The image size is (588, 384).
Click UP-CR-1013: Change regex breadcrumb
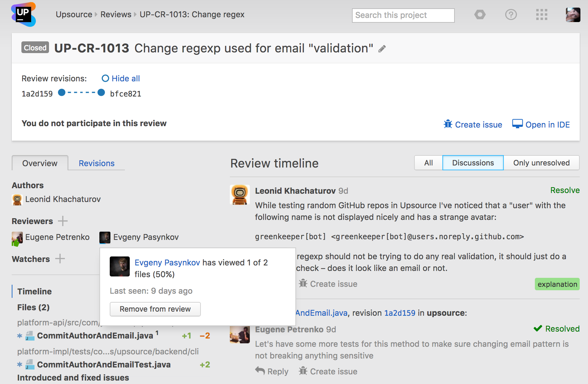192,14
